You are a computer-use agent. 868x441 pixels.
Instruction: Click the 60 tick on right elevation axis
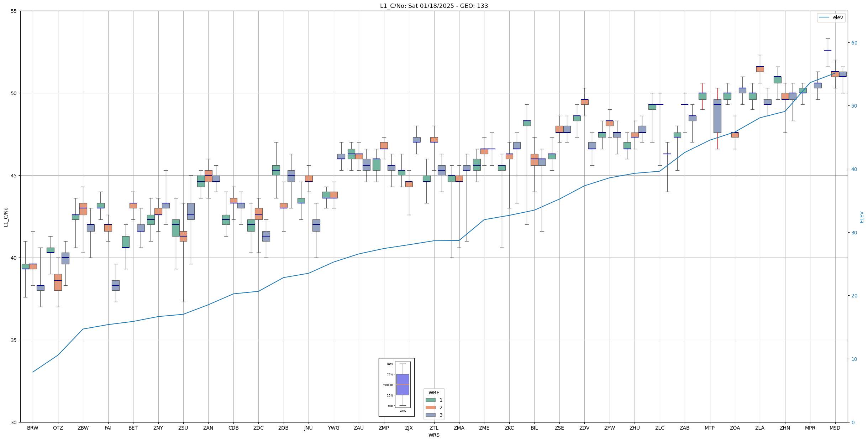(x=854, y=43)
